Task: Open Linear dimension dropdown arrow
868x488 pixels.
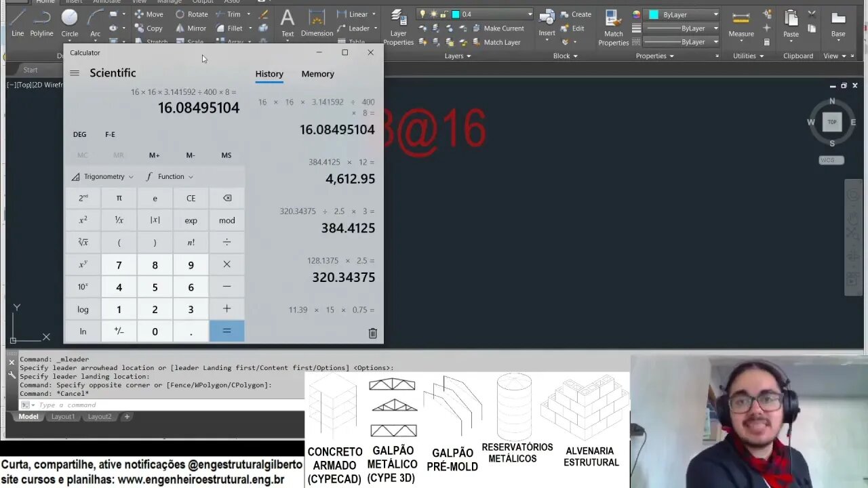Action: coord(374,14)
